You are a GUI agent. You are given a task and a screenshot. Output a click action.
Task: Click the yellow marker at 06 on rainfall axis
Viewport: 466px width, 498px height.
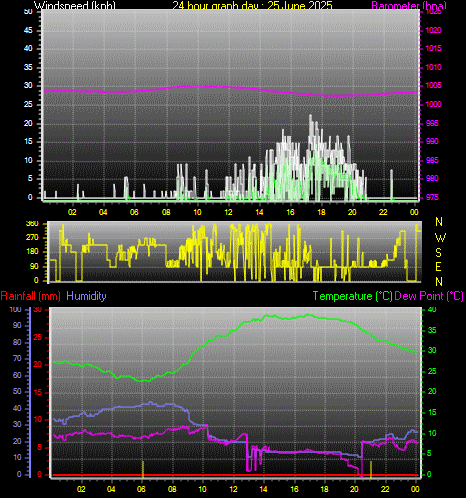pos(143,468)
